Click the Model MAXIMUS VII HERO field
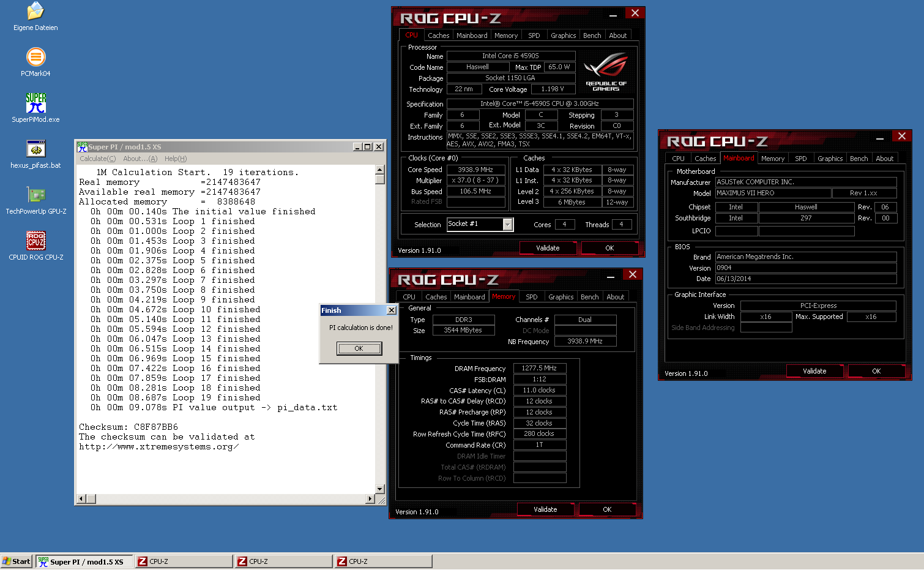Viewport: 924px width, 570px height. click(773, 193)
